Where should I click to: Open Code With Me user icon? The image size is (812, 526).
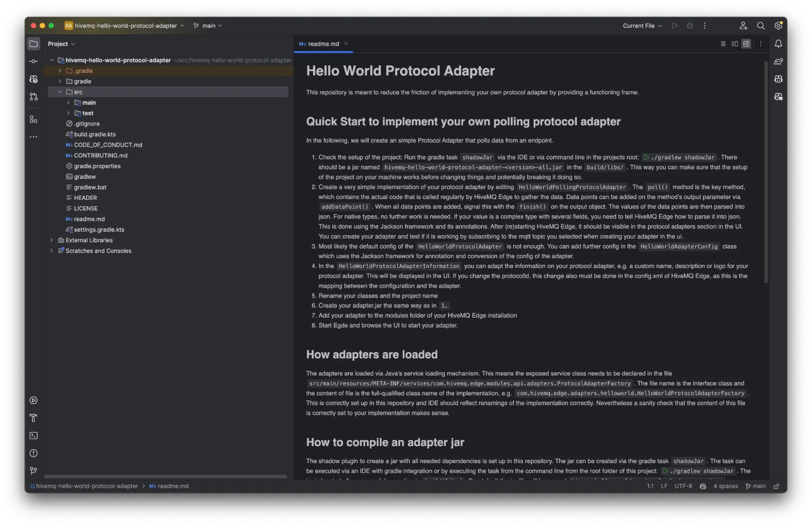(743, 26)
